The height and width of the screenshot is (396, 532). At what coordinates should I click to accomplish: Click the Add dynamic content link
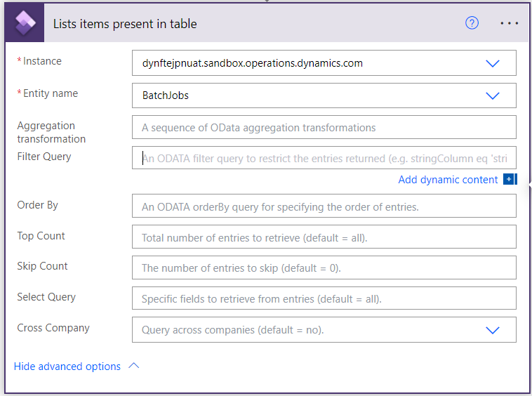click(x=448, y=180)
